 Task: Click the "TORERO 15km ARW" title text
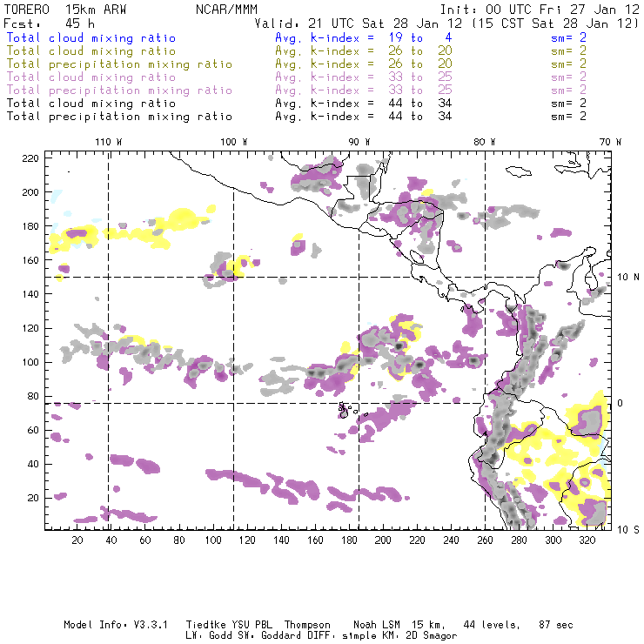point(65,10)
